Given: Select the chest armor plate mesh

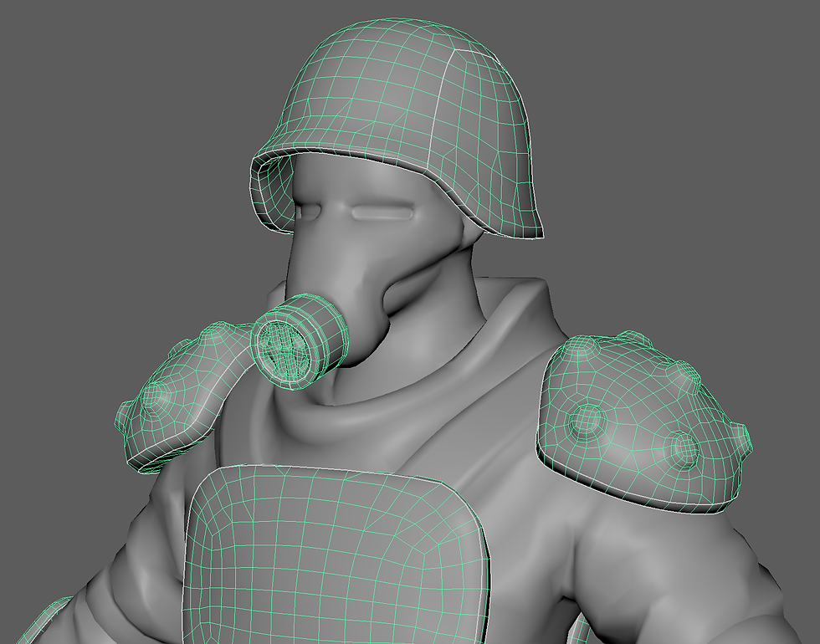Looking at the screenshot, I should click(x=335, y=555).
